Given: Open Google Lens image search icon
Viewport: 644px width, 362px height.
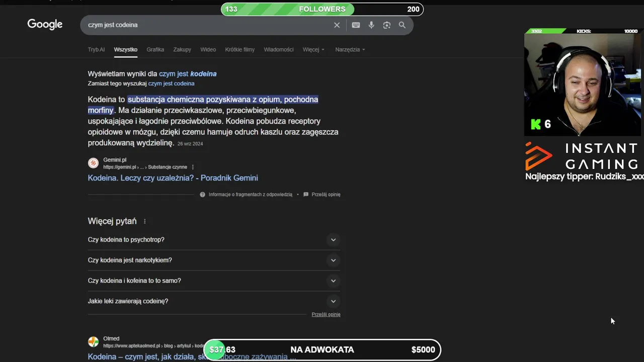Looking at the screenshot, I should tap(386, 25).
